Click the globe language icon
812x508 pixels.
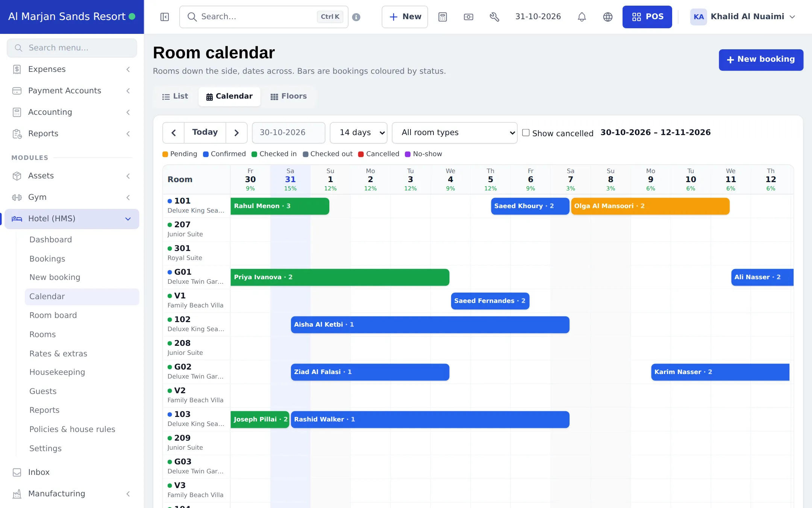pyautogui.click(x=607, y=17)
